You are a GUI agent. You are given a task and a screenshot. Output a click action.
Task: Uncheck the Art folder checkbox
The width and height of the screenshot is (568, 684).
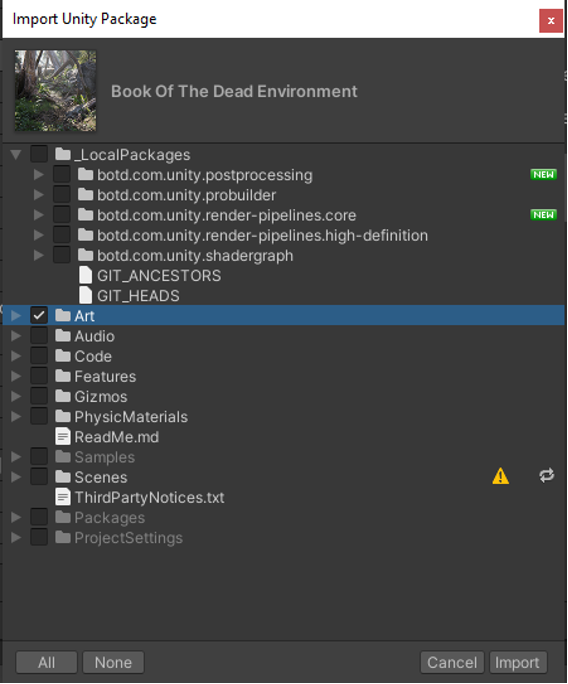point(39,315)
